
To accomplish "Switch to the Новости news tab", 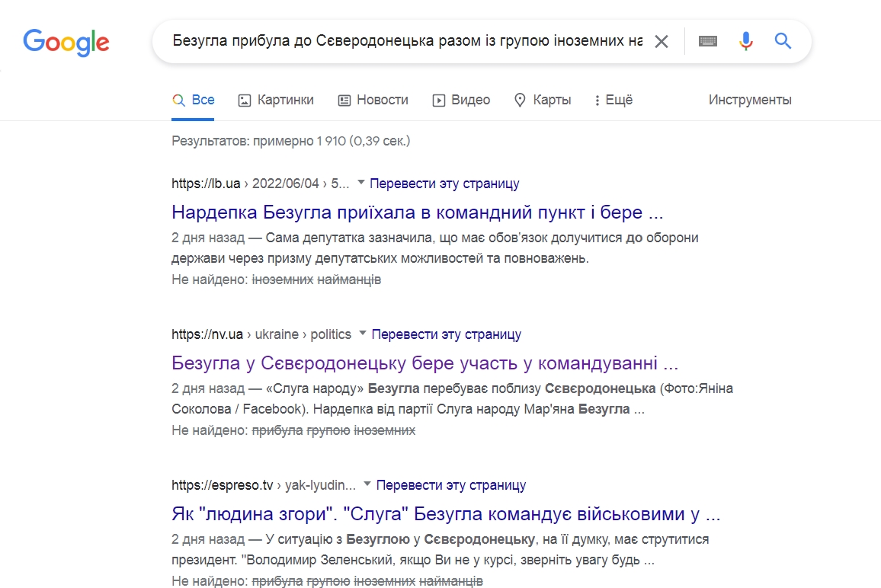I will tap(373, 100).
